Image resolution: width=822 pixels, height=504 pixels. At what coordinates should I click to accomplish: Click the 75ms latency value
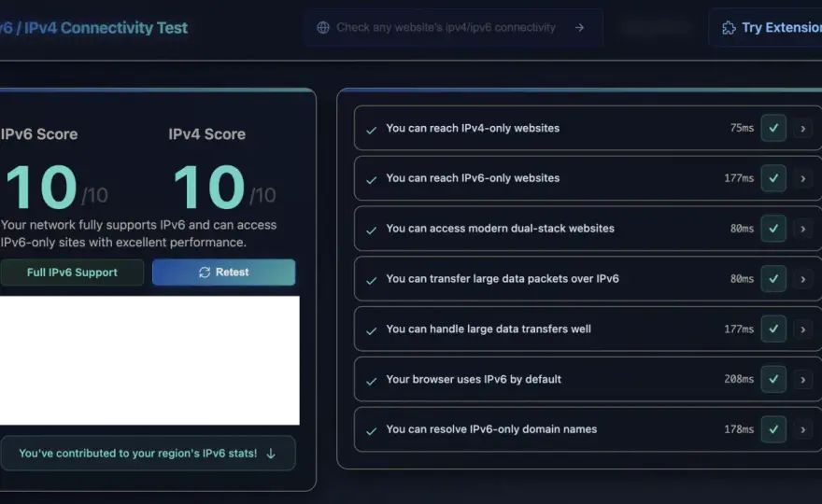click(742, 128)
